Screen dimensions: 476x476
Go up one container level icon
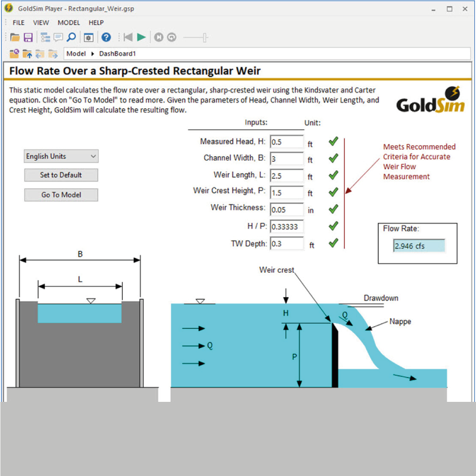coord(27,53)
